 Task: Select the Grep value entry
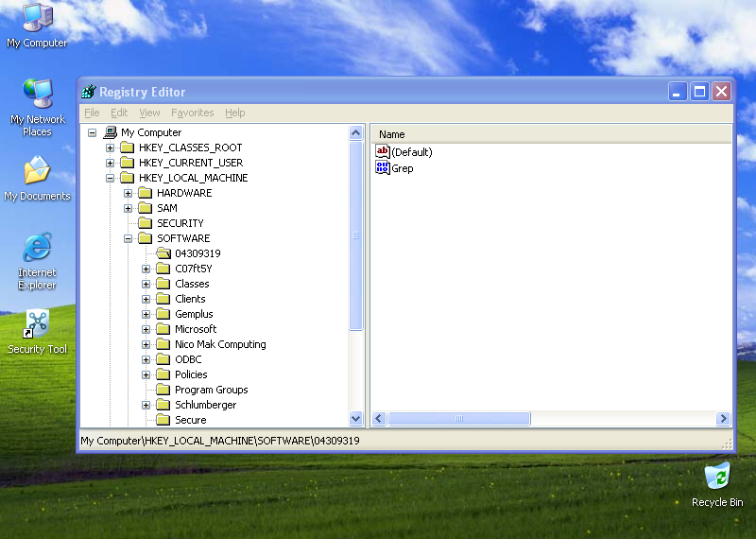(403, 168)
